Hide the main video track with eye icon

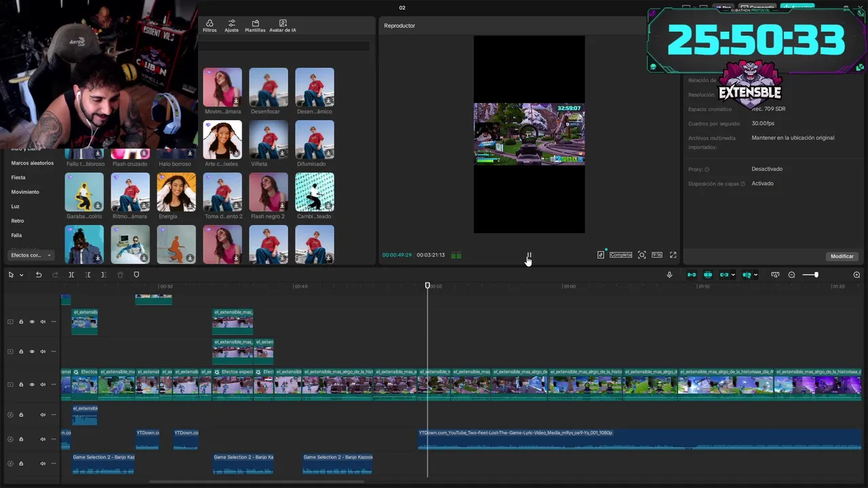[x=32, y=384]
